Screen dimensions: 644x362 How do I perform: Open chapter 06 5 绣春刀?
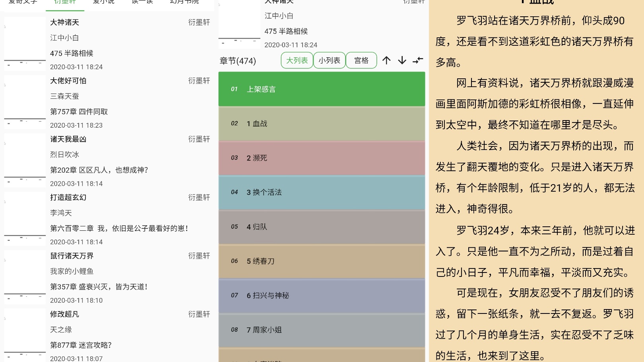tap(322, 261)
